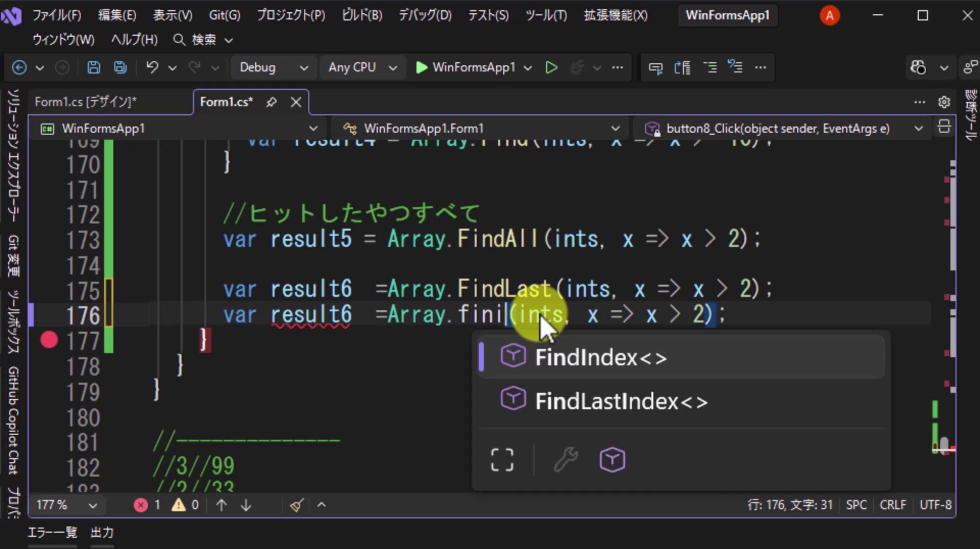
Task: Undo the last edit
Action: point(152,67)
